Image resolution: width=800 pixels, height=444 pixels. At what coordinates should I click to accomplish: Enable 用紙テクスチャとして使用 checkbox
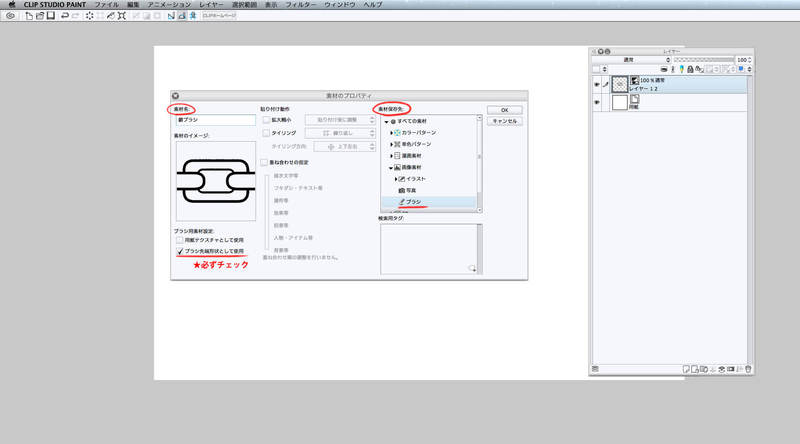coord(178,241)
